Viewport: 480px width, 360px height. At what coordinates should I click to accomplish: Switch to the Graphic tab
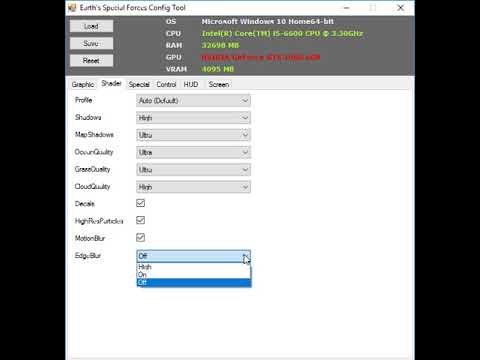pyautogui.click(x=83, y=85)
